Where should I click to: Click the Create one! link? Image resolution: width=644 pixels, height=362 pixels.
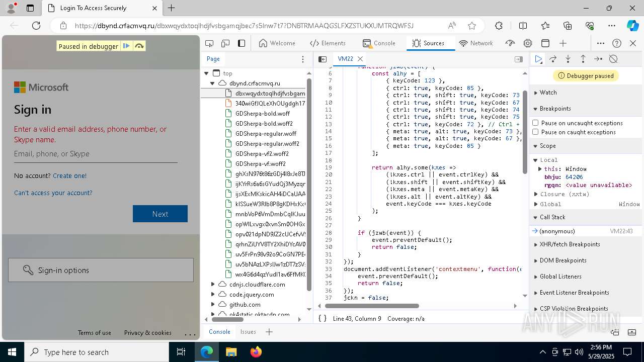coord(69,175)
